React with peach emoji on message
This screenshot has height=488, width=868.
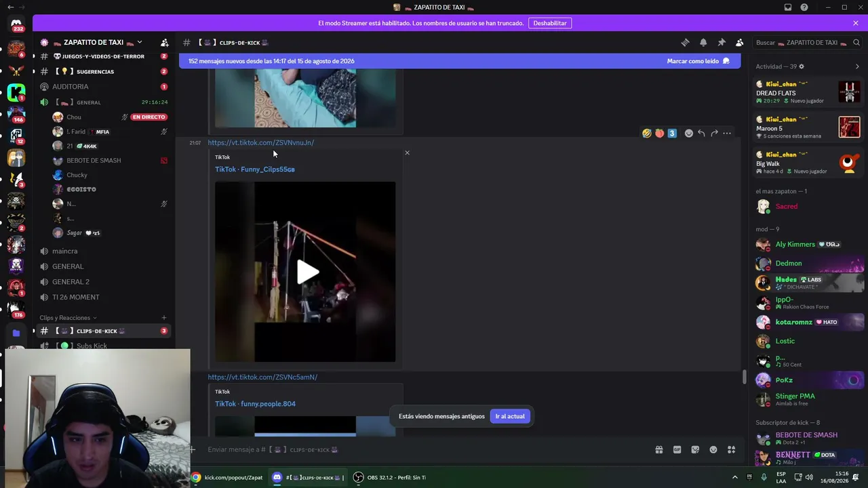[659, 134]
